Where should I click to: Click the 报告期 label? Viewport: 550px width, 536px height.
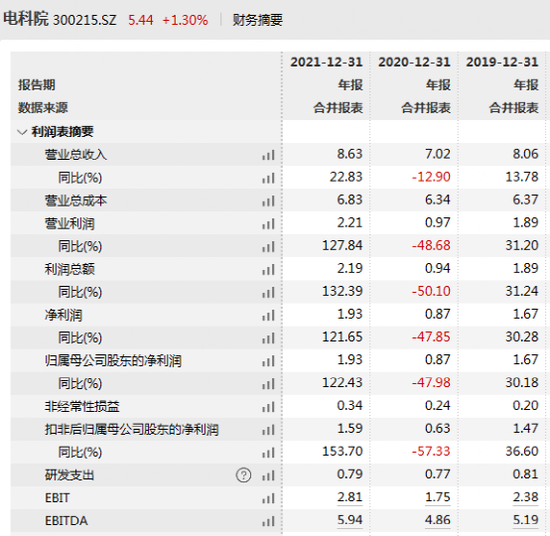click(x=36, y=85)
